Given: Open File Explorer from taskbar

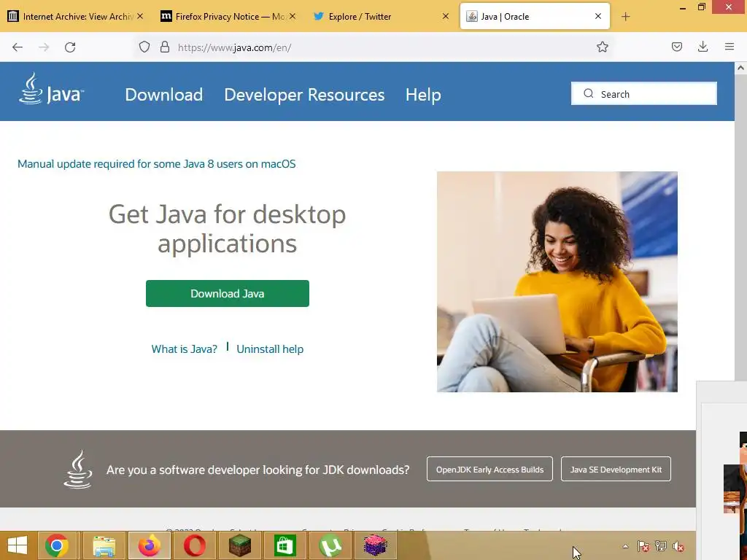Looking at the screenshot, I should [x=104, y=545].
